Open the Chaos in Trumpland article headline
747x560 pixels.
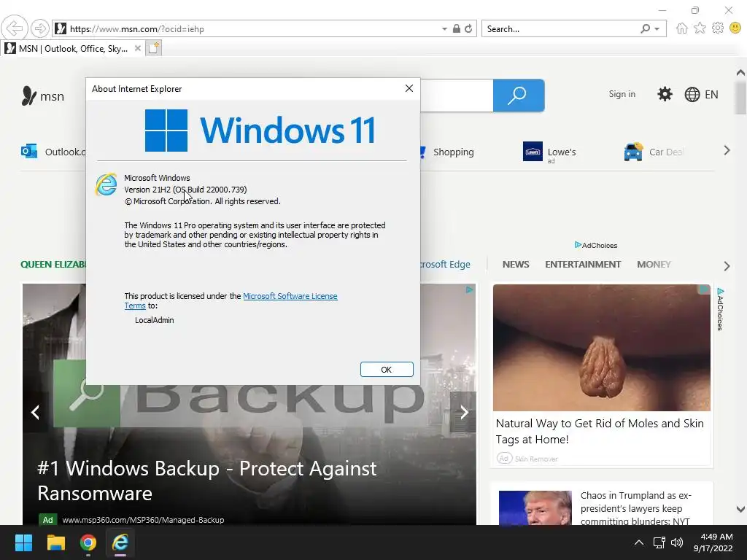click(636, 508)
